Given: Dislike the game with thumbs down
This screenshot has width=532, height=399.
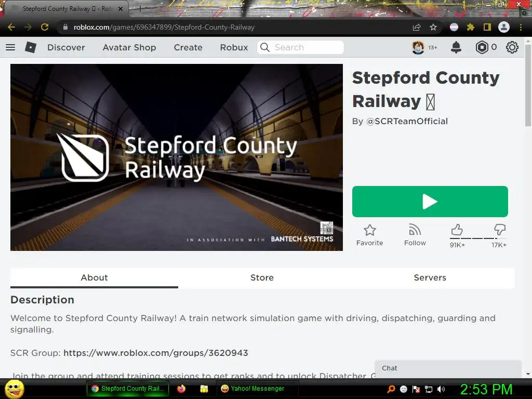Looking at the screenshot, I should point(499,230).
